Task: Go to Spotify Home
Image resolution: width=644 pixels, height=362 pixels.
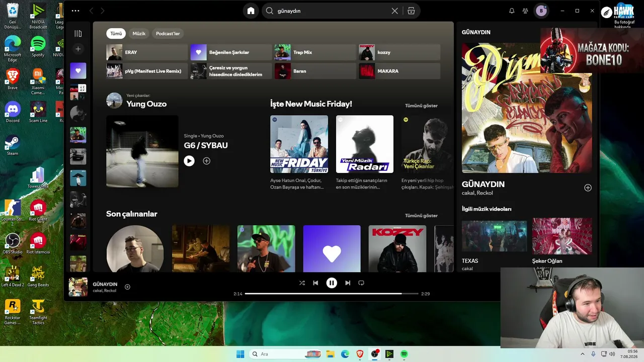Action: click(251, 11)
